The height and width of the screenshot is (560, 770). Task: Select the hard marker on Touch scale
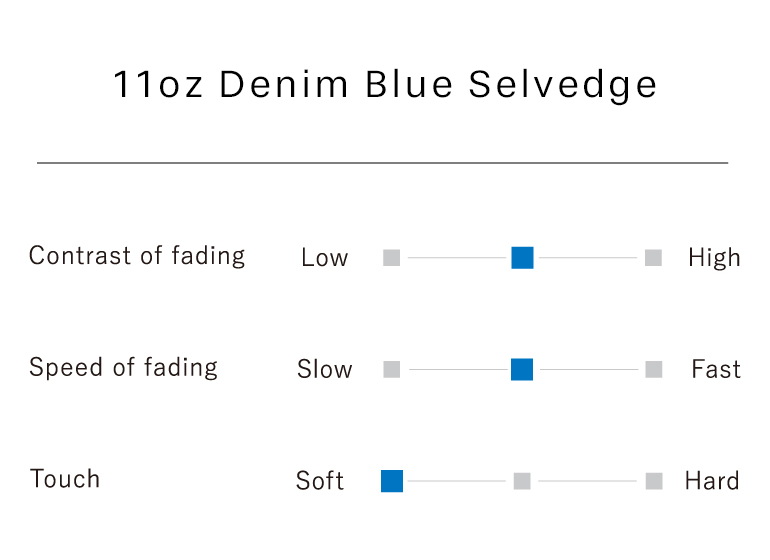click(x=654, y=481)
